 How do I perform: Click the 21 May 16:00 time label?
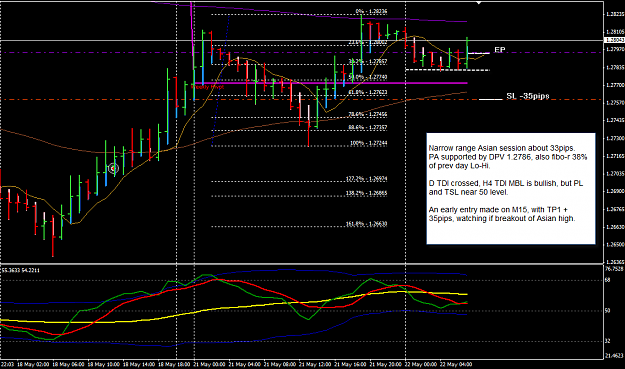(x=350, y=365)
